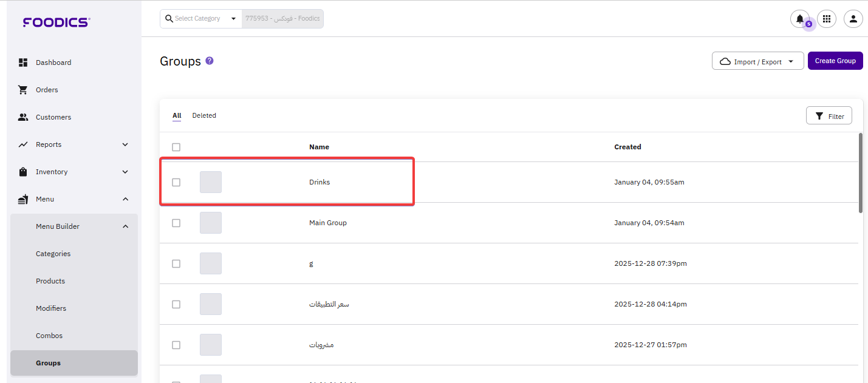Click the Orders cart icon
The width and height of the screenshot is (868, 383).
[x=23, y=90]
